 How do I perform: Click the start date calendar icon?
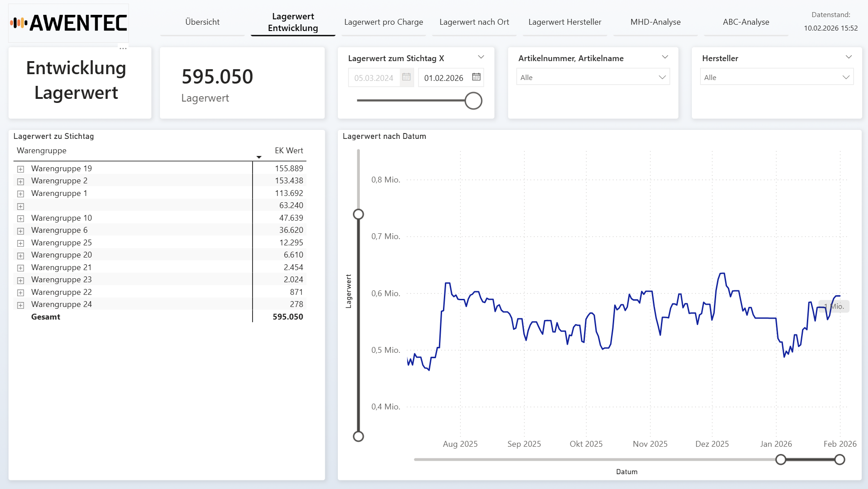point(406,77)
